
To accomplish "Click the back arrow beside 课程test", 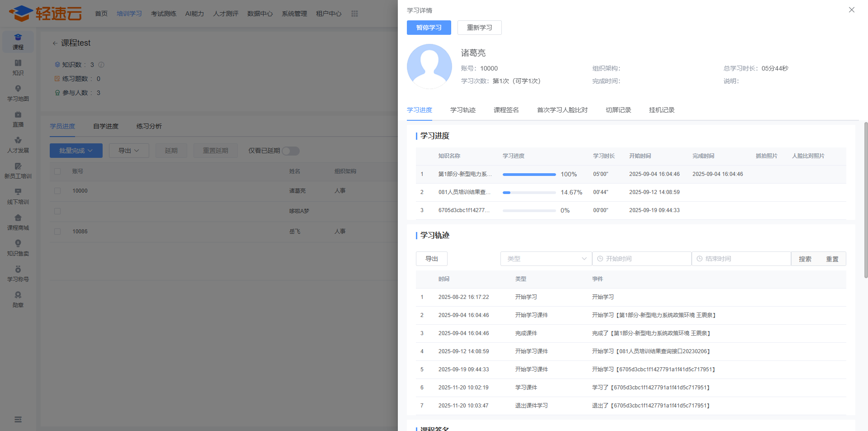I will click(x=55, y=43).
